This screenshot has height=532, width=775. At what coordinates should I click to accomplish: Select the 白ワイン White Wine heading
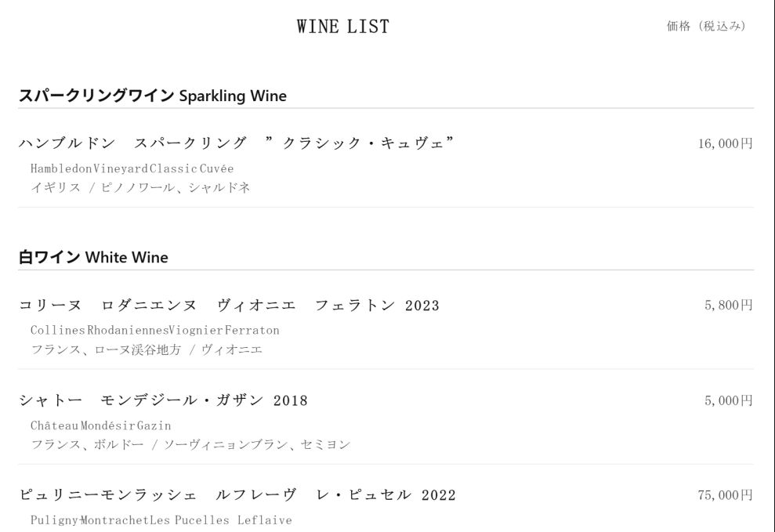point(93,257)
